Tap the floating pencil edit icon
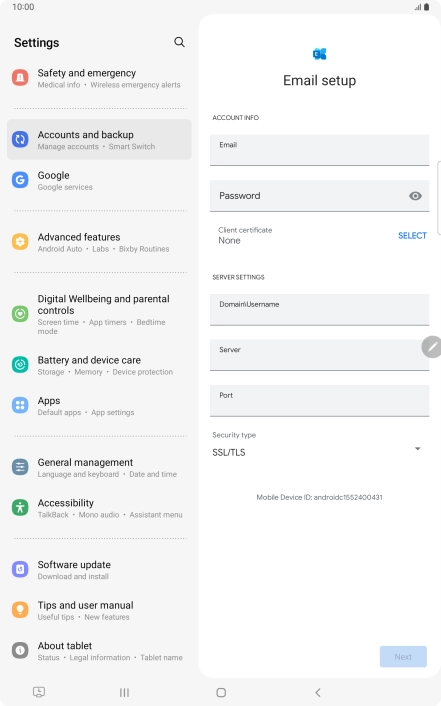The width and height of the screenshot is (441, 706). coord(432,347)
